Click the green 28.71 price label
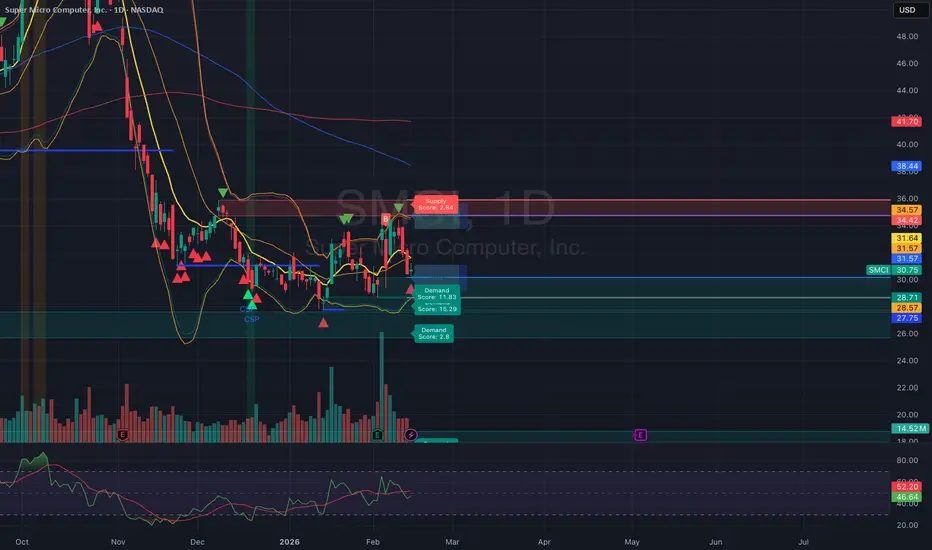This screenshot has height=550, width=932. coord(906,297)
